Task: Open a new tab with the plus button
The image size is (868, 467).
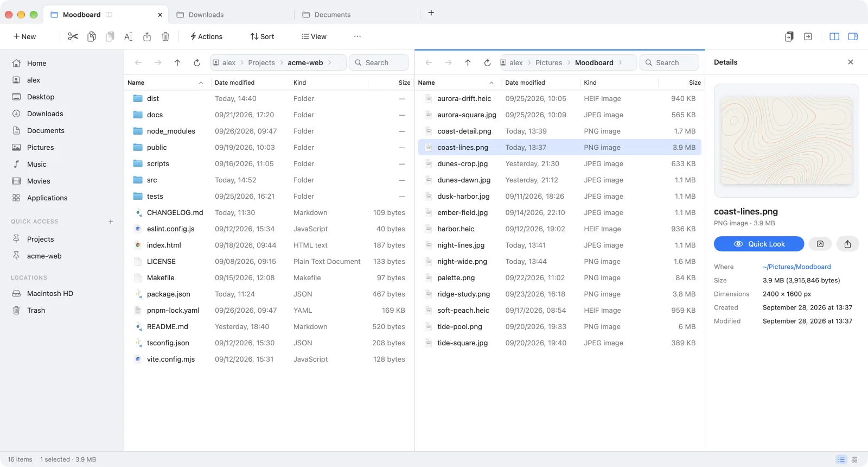Action: coord(431,13)
